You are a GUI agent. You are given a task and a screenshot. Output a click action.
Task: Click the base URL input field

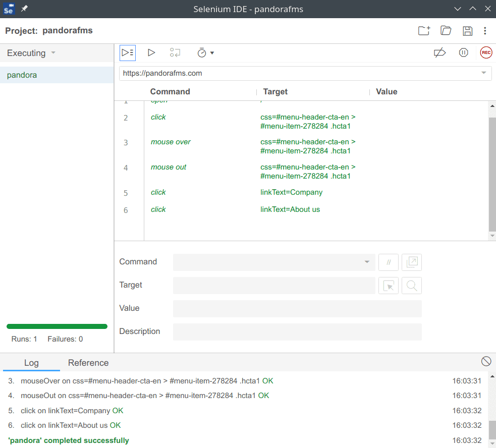(x=305, y=73)
